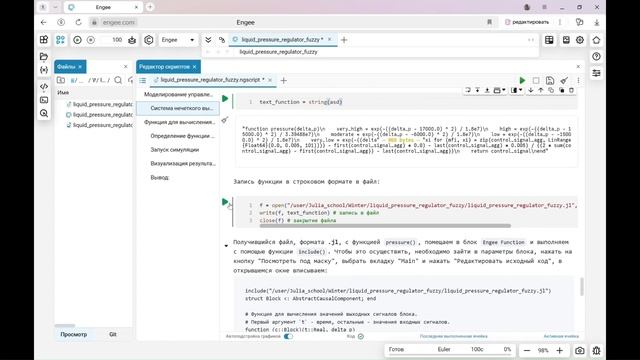Collapse the markdown section with small triangle
This screenshot has height=360, width=640.
[226, 246]
